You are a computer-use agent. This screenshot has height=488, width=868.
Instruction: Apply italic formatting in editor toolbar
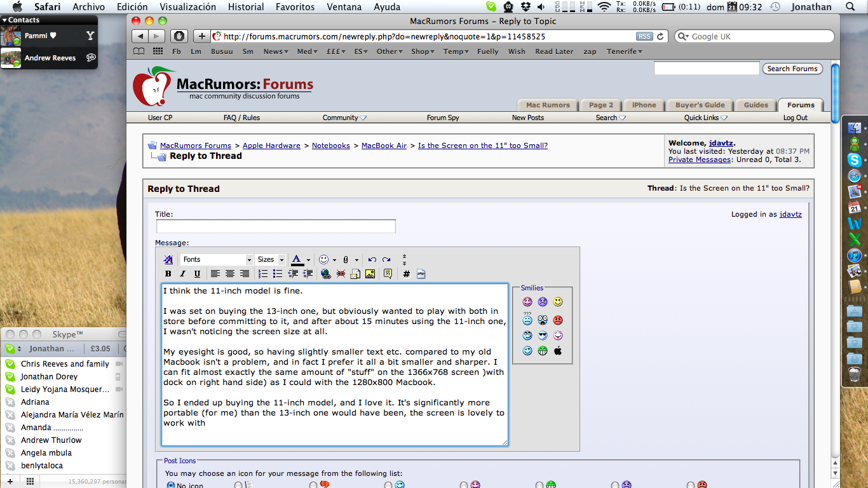pos(182,274)
